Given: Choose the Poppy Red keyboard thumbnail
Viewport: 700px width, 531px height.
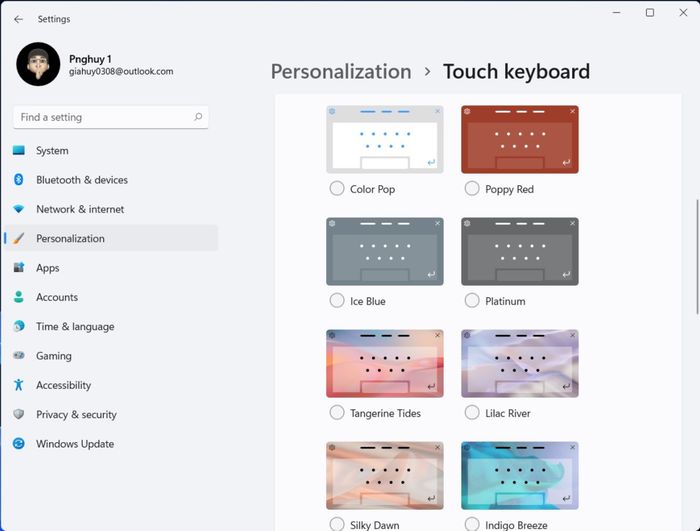Looking at the screenshot, I should point(520,139).
